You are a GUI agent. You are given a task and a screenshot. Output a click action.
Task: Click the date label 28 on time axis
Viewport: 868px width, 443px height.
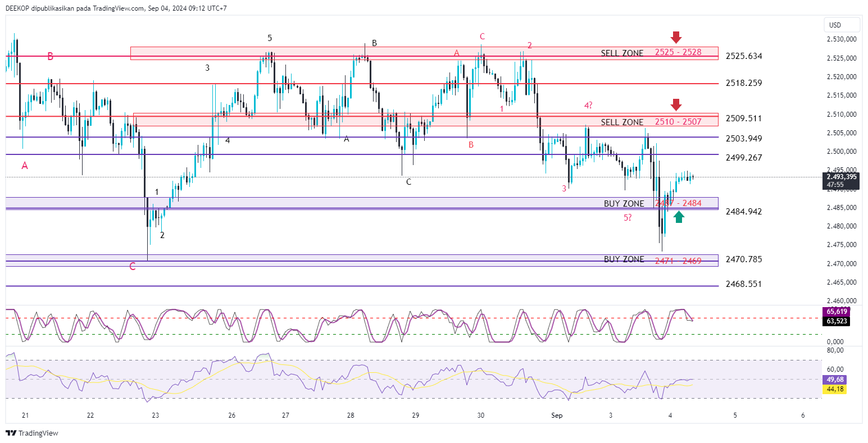(351, 415)
